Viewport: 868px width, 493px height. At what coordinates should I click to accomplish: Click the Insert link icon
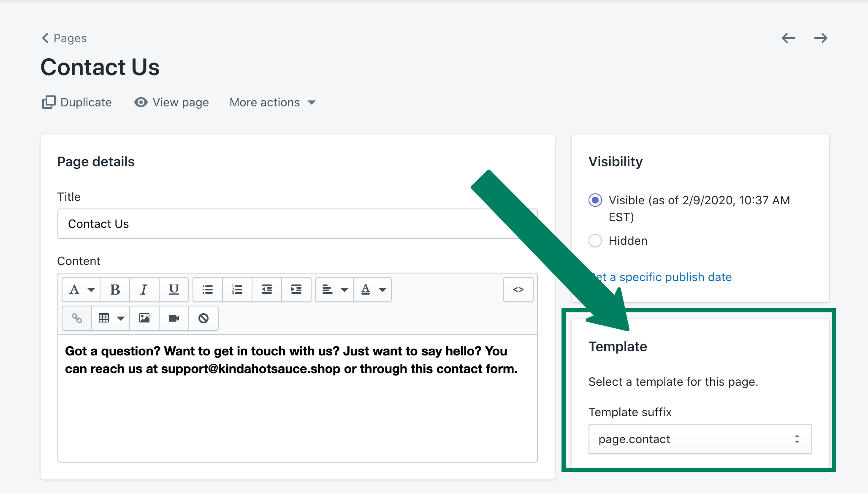(76, 317)
